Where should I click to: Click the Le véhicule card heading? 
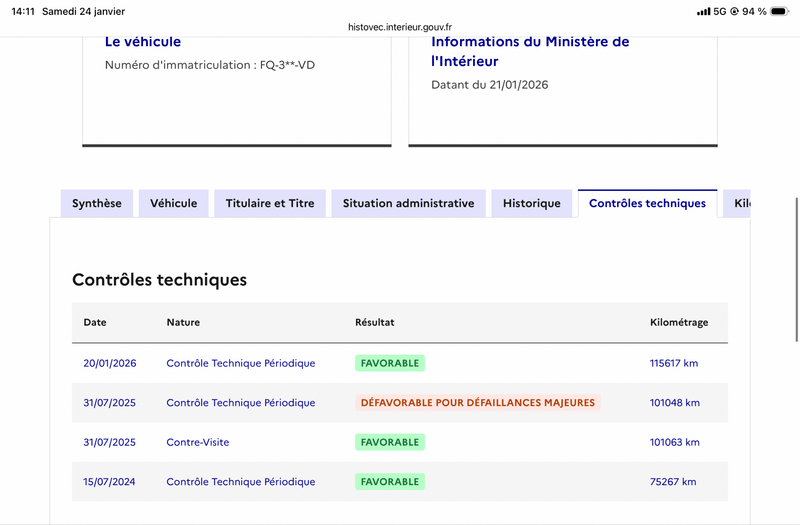coord(143,42)
